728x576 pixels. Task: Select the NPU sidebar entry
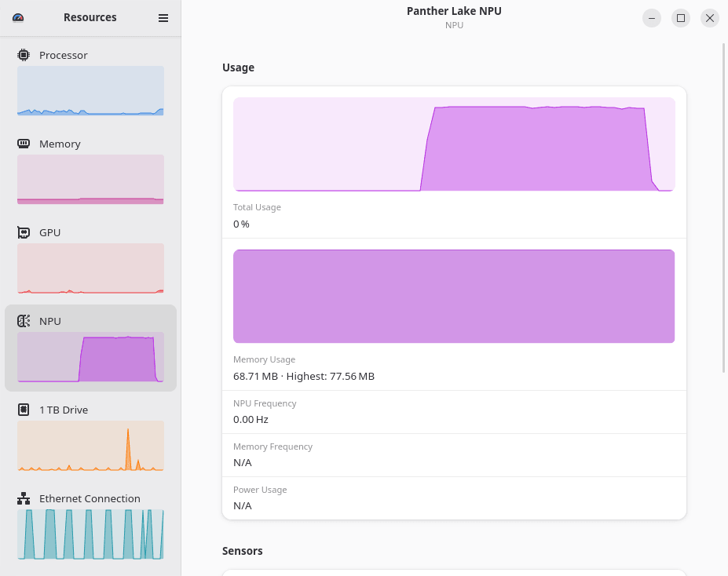90,348
